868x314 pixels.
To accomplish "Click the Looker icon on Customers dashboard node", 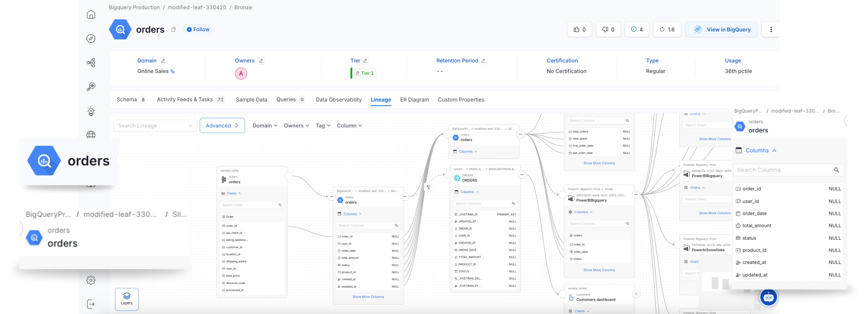I will (571, 298).
